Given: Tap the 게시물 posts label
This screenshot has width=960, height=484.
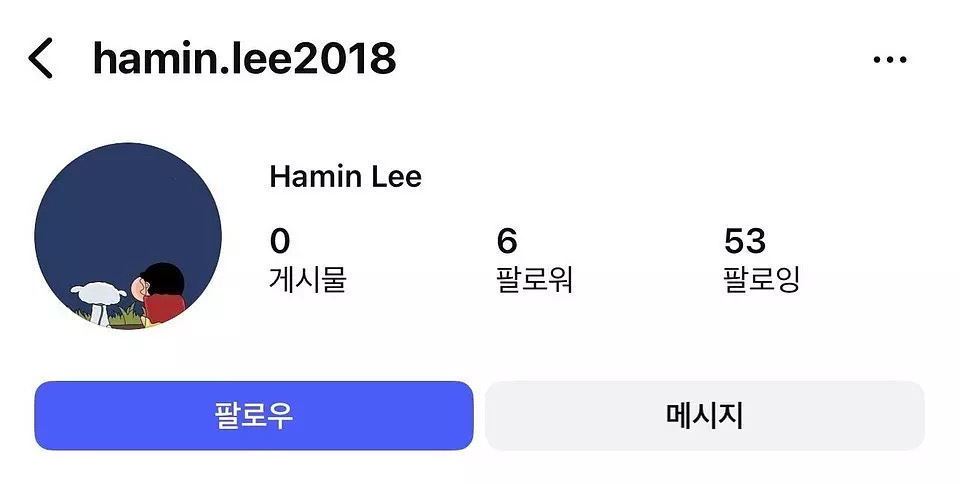Looking at the screenshot, I should [308, 280].
